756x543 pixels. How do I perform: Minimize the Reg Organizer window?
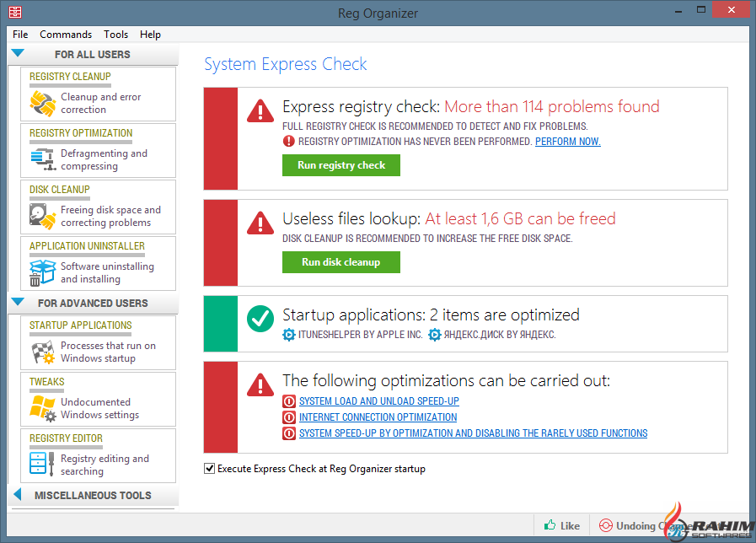[678, 11]
